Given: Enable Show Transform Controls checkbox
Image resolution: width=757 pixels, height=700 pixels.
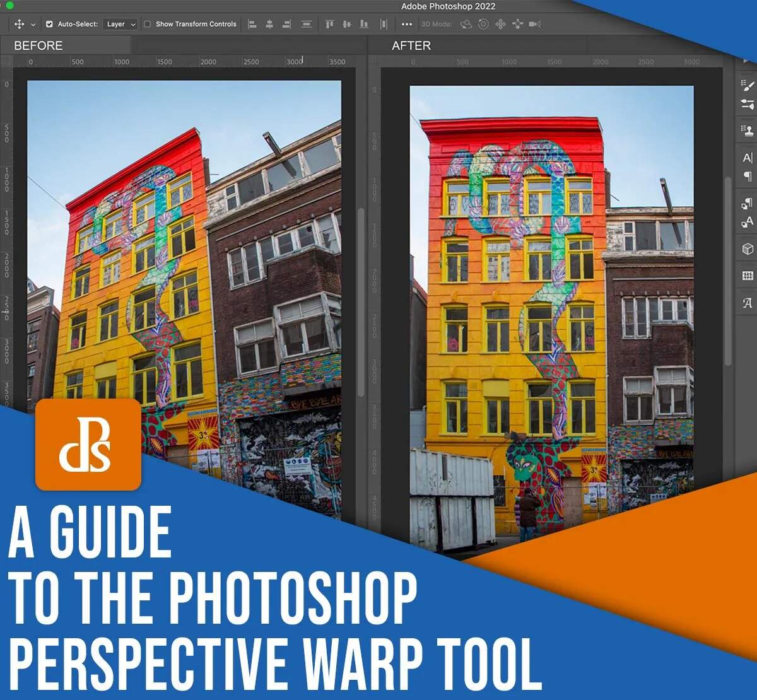Looking at the screenshot, I should 147,24.
